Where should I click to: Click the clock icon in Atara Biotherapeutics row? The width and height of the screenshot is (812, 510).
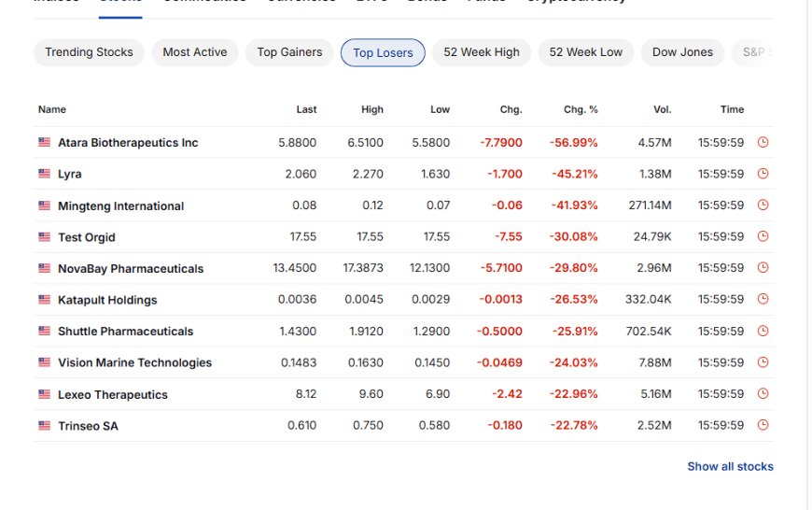click(763, 142)
